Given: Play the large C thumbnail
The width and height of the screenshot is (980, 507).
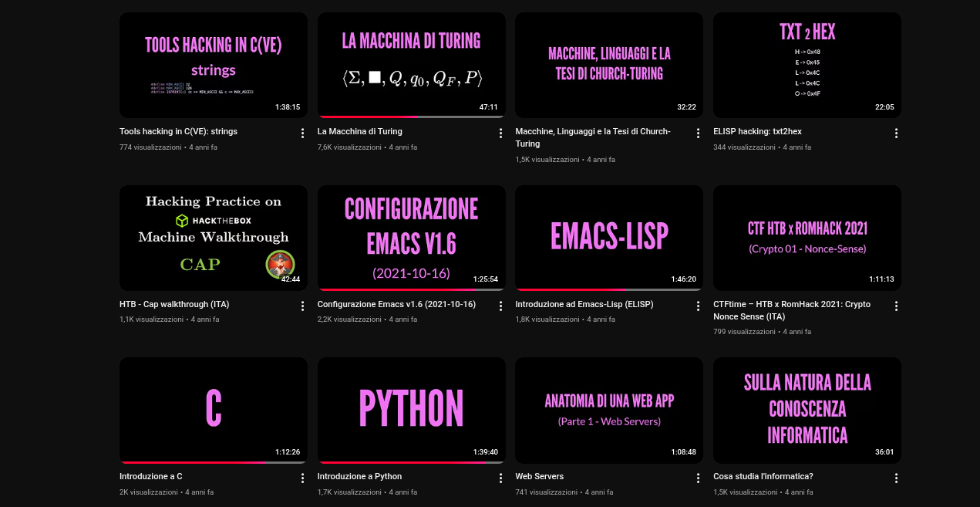Looking at the screenshot, I should point(214,410).
